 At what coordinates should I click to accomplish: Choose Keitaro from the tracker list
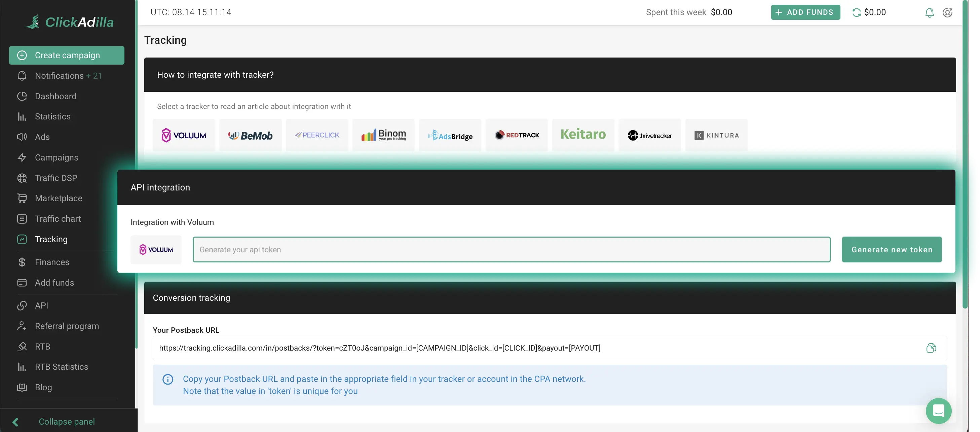click(583, 135)
